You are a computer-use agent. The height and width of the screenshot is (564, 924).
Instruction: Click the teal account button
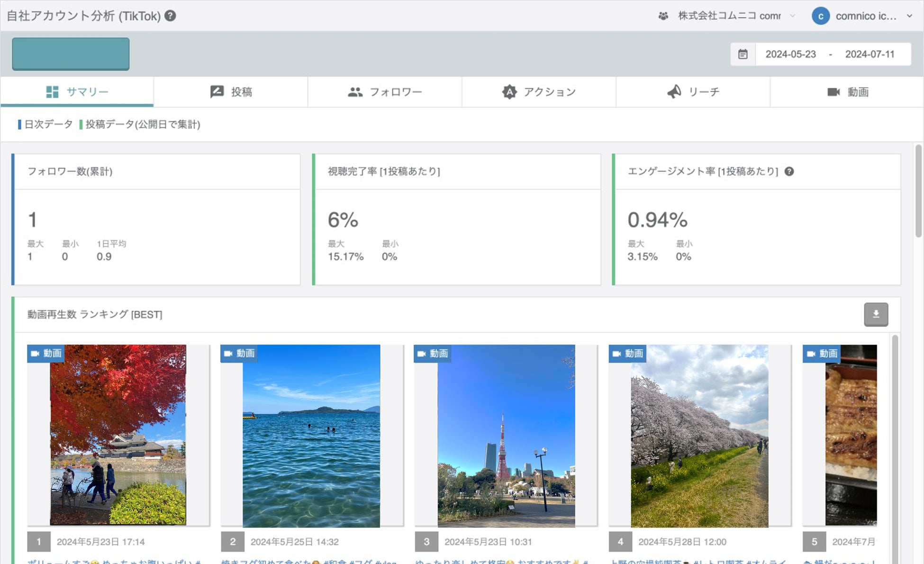coord(71,54)
